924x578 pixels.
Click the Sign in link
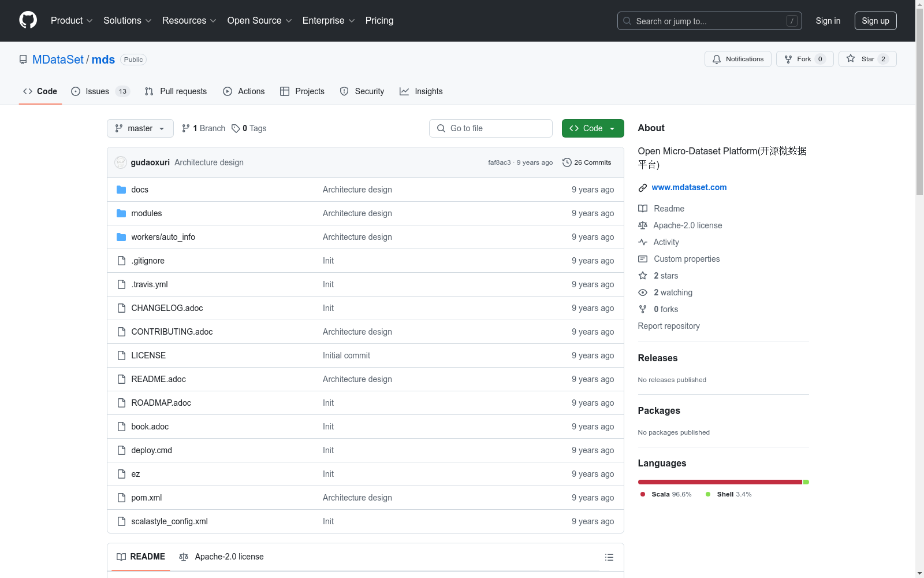tap(828, 21)
